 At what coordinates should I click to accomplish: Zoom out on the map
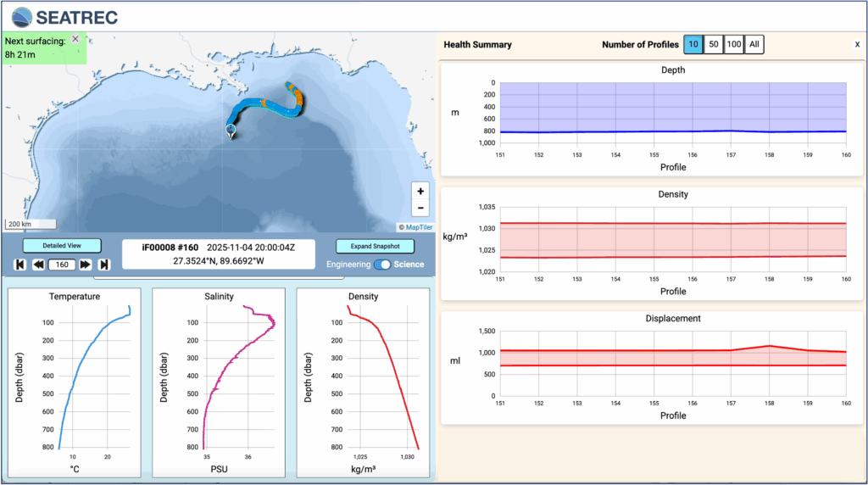tap(420, 208)
